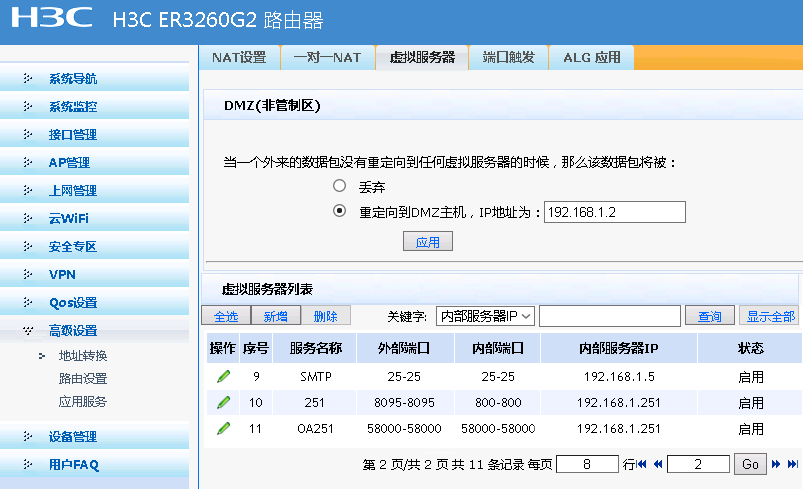The image size is (803, 489).
Task: Click edit pencil icon for service 251
Action: [x=223, y=403]
